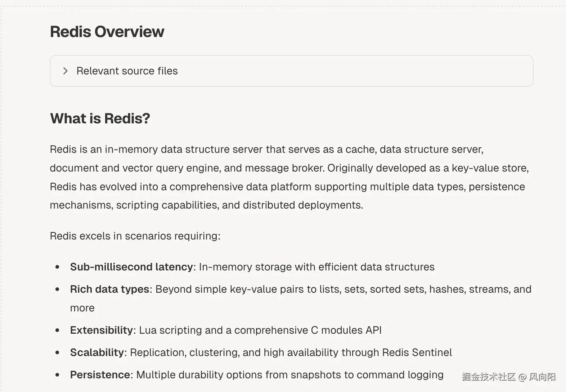This screenshot has height=392, width=566.
Task: Click the bullet dot before 'Sub-millisecond latency'
Action: click(57, 267)
